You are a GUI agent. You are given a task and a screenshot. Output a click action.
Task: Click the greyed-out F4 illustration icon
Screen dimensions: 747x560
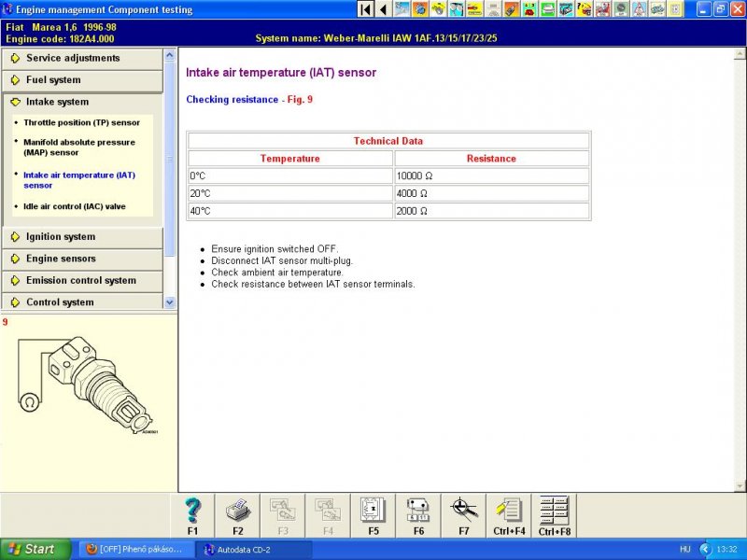click(x=328, y=516)
